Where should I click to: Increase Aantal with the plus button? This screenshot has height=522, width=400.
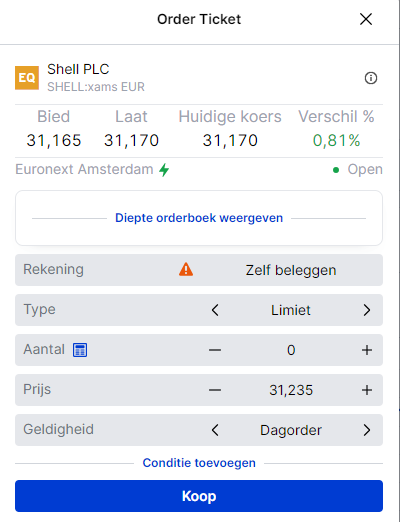click(x=367, y=350)
